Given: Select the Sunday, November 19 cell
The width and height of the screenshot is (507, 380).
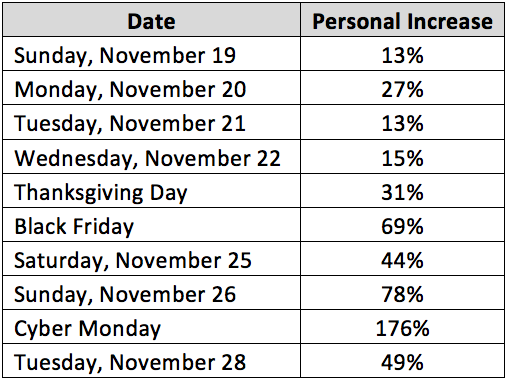Looking at the screenshot, I should point(151,54).
